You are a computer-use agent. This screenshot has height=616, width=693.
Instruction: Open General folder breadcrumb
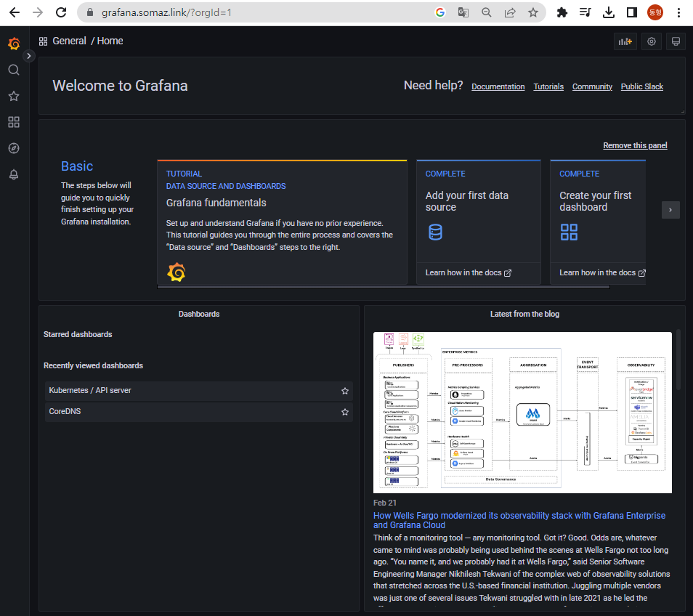(x=70, y=41)
